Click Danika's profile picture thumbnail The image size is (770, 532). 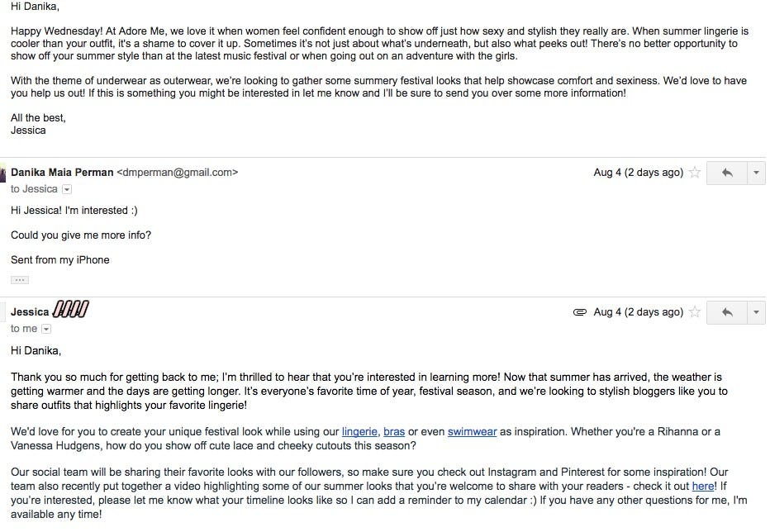pyautogui.click(x=2, y=173)
